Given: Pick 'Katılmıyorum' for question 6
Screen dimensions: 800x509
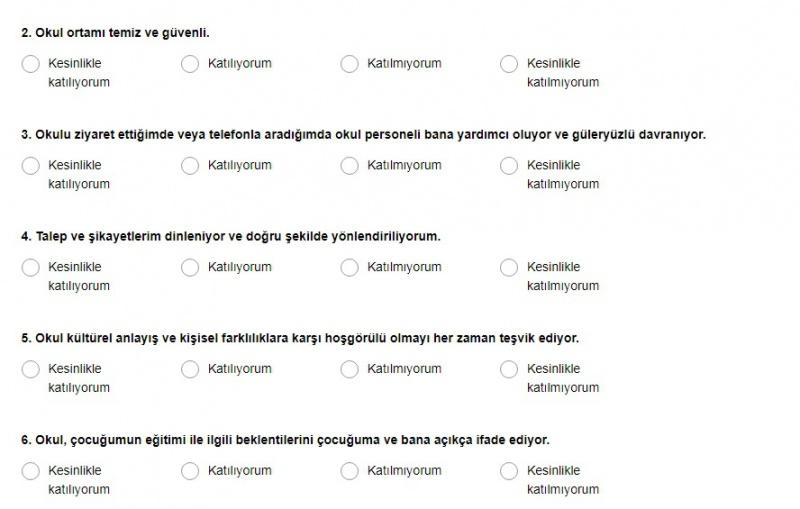Looking at the screenshot, I should [x=350, y=471].
